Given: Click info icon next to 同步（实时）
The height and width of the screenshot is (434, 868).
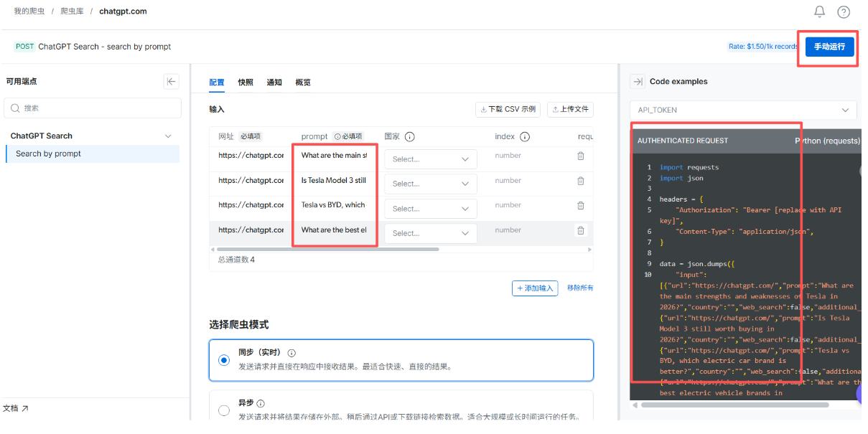Looking at the screenshot, I should (291, 353).
